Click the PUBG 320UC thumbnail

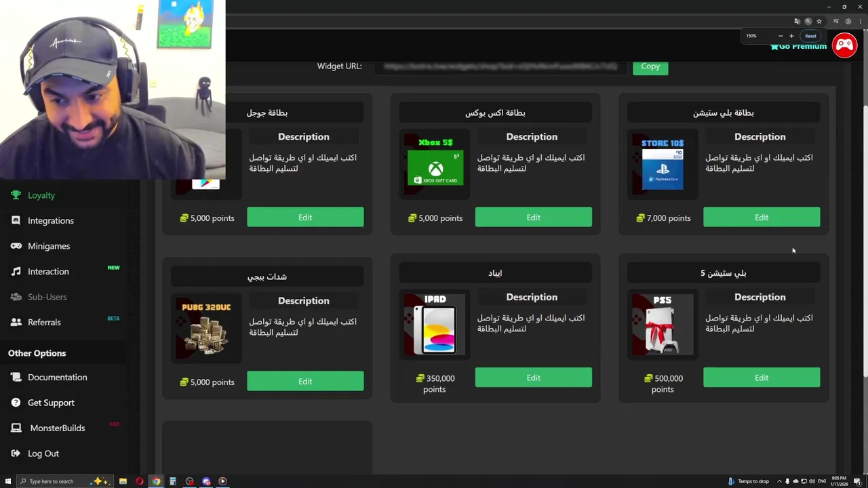206,328
